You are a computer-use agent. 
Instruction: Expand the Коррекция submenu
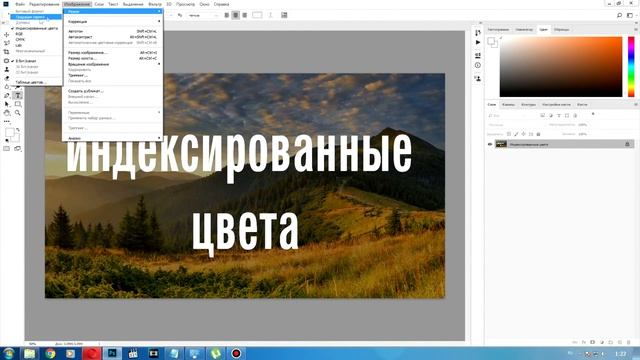(113, 21)
